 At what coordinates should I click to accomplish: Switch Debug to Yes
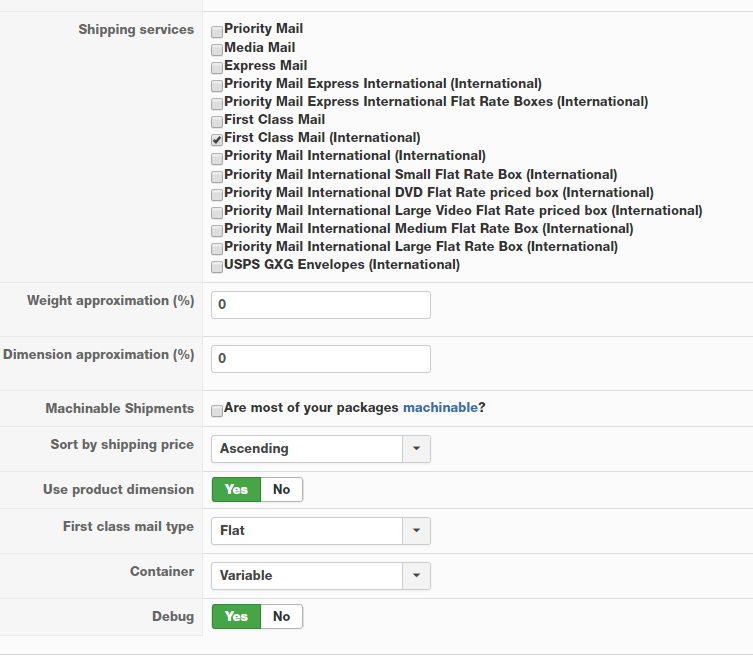pos(236,616)
